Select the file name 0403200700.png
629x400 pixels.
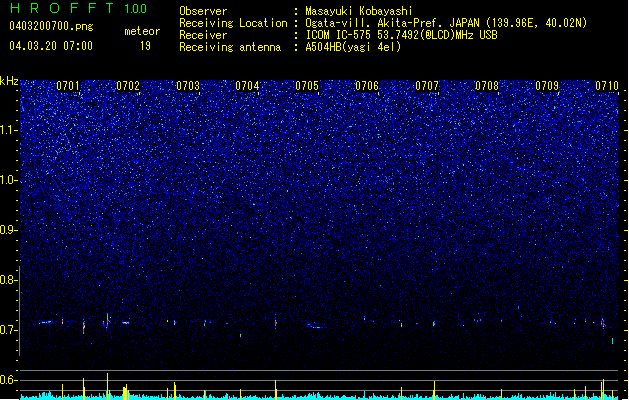pos(51,27)
